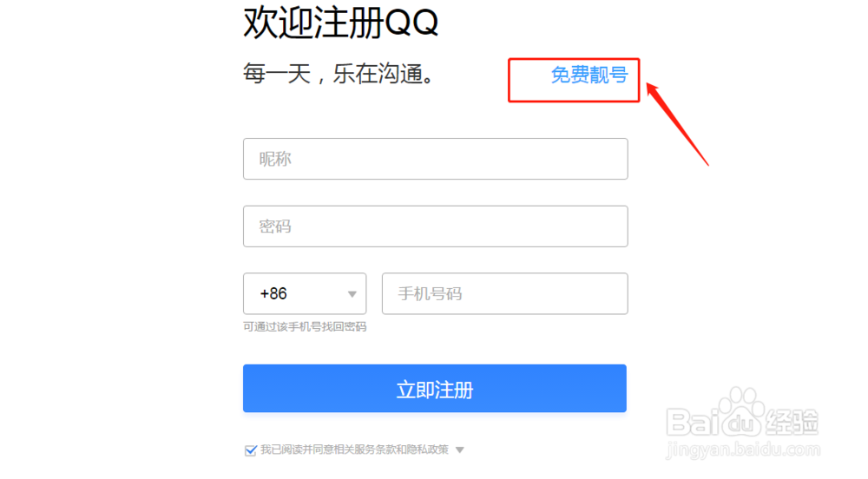The image size is (868, 479).
Task: Open the 免费靓号 link
Action: pos(589,75)
